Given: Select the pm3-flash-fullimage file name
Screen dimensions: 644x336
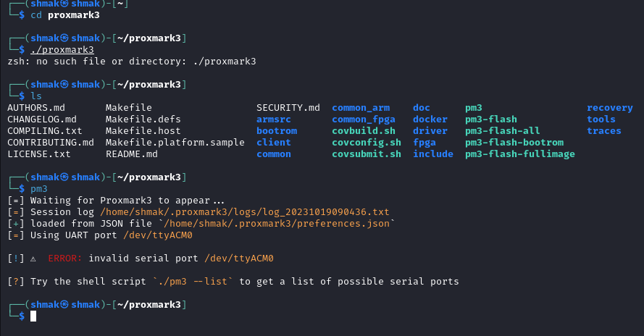Looking at the screenshot, I should coord(520,154).
